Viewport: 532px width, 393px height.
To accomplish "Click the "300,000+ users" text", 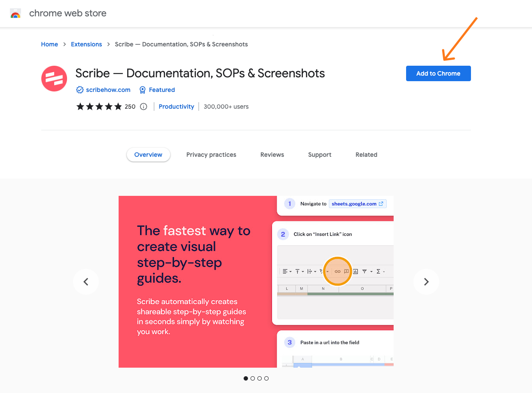I will (226, 107).
